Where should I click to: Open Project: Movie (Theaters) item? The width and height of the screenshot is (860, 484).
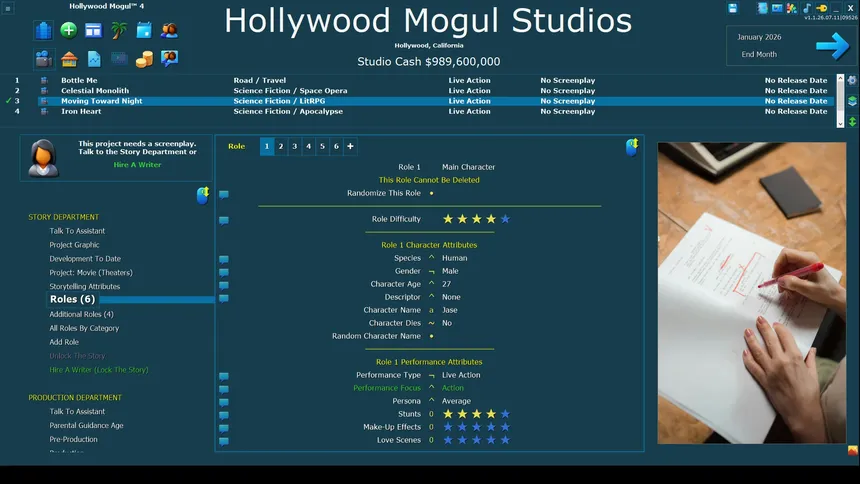pyautogui.click(x=91, y=273)
